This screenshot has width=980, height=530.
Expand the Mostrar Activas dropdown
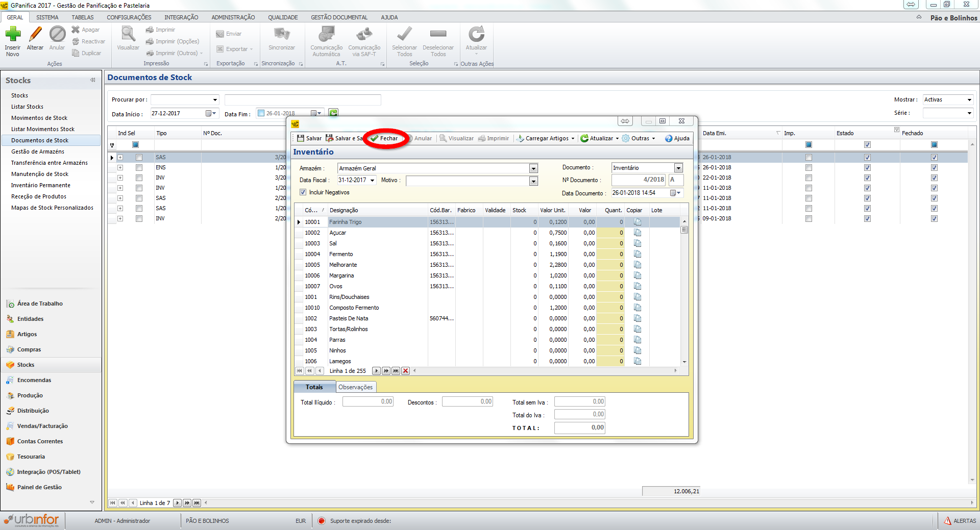coord(969,100)
